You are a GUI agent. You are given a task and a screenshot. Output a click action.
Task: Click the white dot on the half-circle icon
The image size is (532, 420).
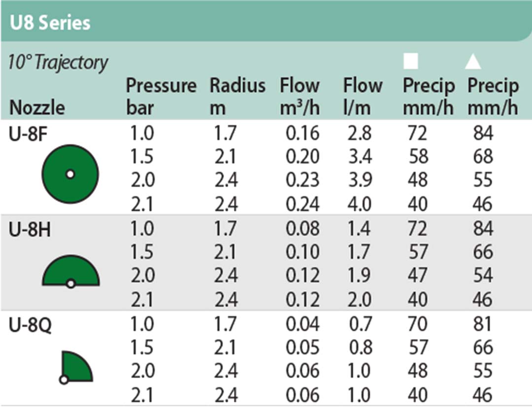pyautogui.click(x=70, y=283)
